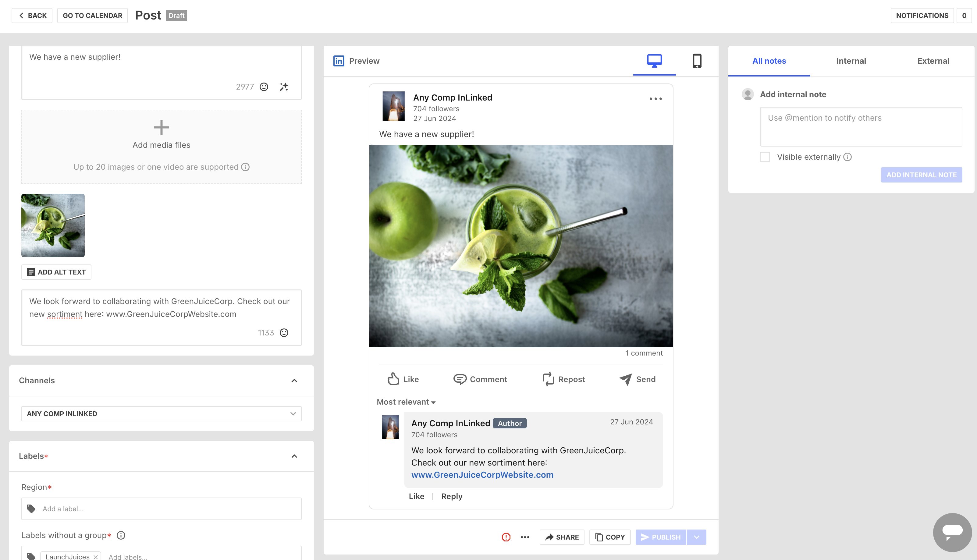Open info icon next to Visible externally
Image resolution: width=977 pixels, height=560 pixels.
point(847,157)
